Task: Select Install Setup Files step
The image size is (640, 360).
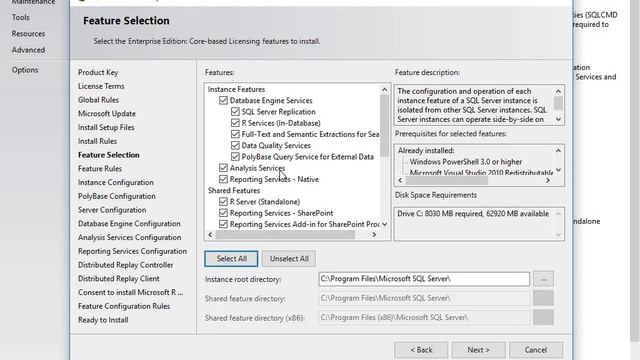Action: (x=106, y=128)
